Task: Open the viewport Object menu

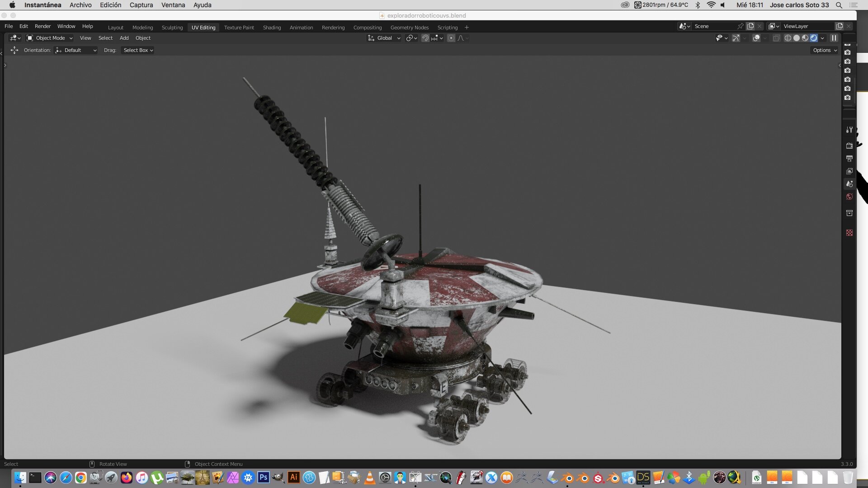Action: coord(143,38)
